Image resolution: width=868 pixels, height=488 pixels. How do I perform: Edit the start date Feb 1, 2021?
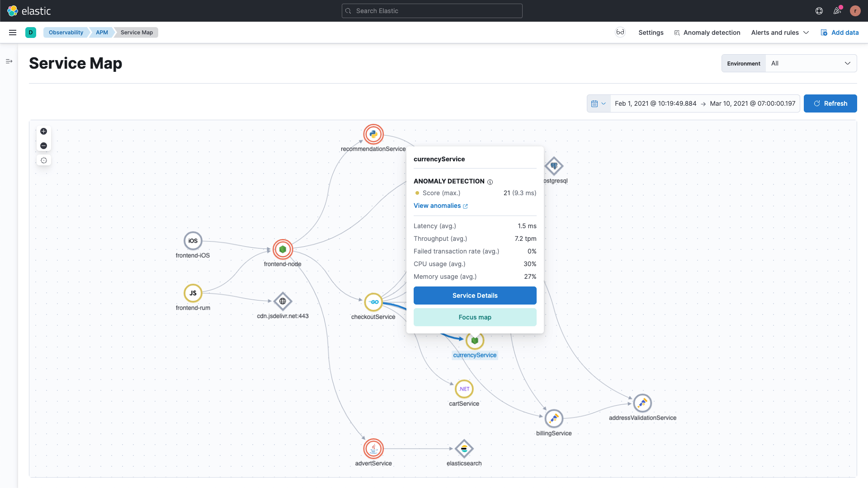[x=656, y=103]
